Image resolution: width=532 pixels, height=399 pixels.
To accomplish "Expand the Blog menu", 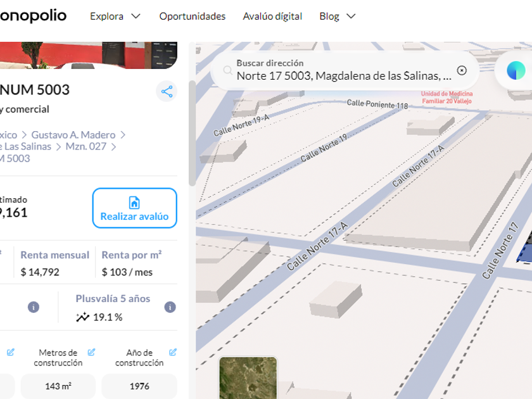I will click(337, 16).
